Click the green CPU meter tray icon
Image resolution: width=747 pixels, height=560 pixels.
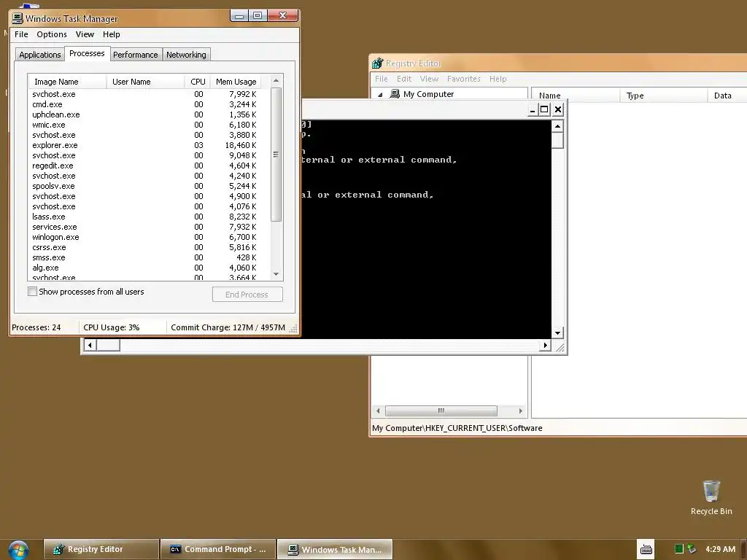pyautogui.click(x=679, y=549)
